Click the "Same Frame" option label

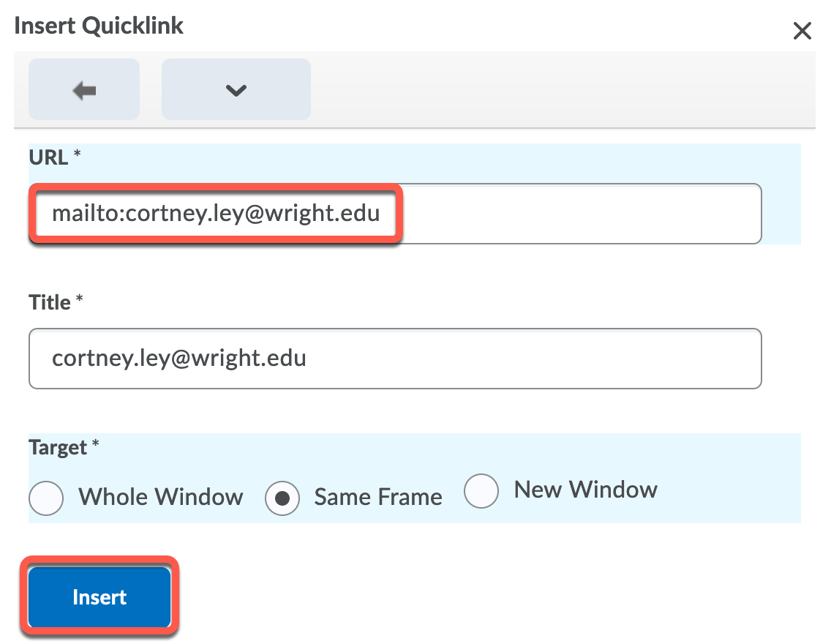pos(378,498)
